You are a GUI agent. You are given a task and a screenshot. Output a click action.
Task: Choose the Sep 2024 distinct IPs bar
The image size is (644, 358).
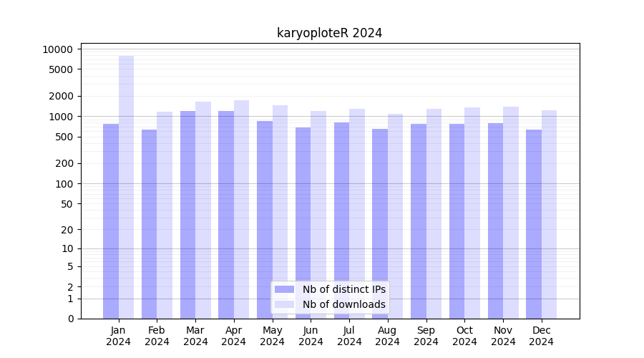[x=419, y=221]
